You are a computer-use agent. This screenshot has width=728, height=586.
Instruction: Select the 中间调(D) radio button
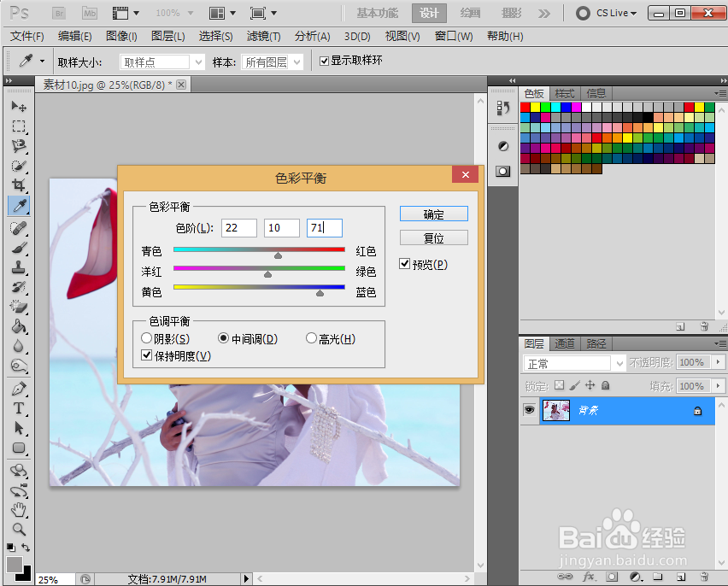[223, 338]
